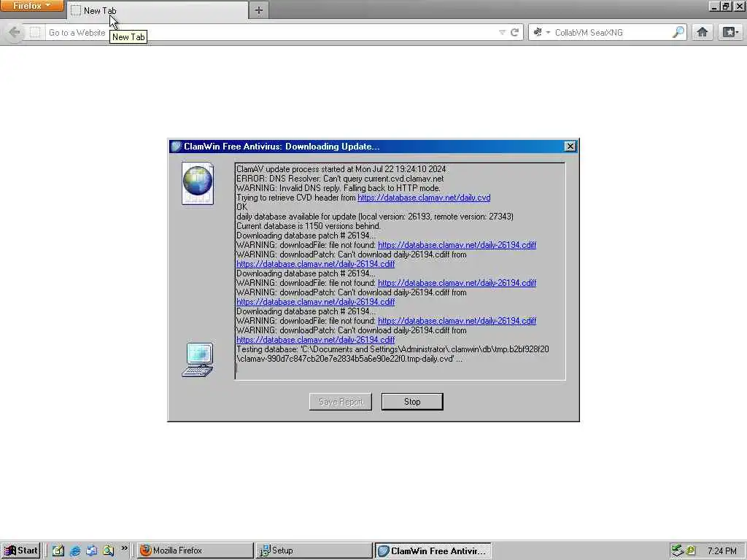
Task: Open the last daily-26194.cdiff link in log
Action: click(315, 340)
